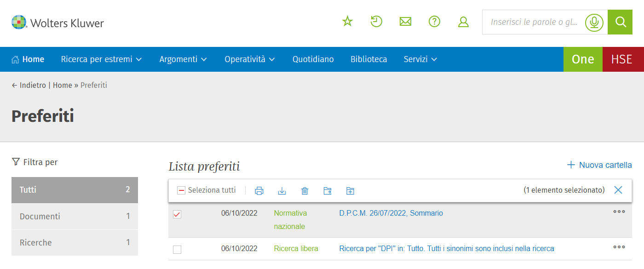Create a new folder with Nuova cartella
The height and width of the screenshot is (269, 644).
tap(599, 165)
